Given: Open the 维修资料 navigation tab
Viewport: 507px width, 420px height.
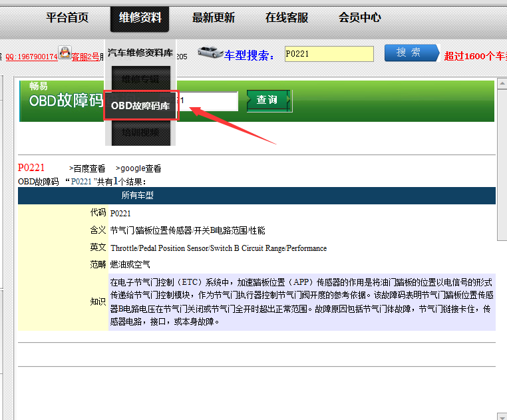Looking at the screenshot, I should (140, 19).
